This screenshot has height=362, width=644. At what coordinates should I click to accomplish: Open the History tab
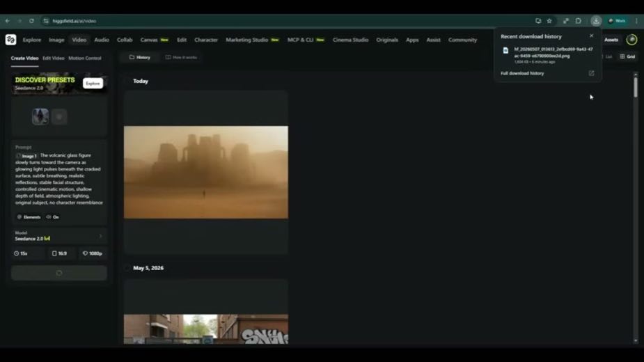tap(140, 57)
